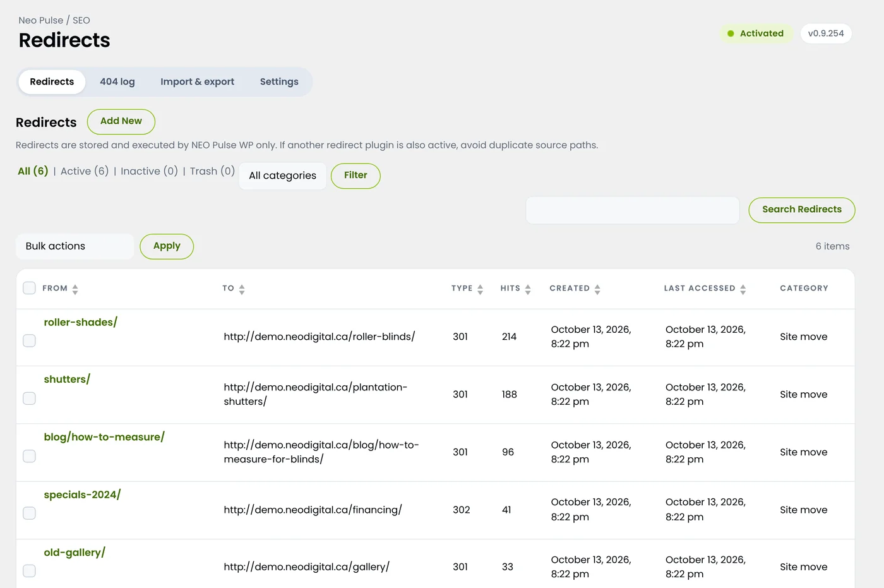Image resolution: width=884 pixels, height=588 pixels.
Task: Sort by CREATED column sort icon
Action: (597, 289)
